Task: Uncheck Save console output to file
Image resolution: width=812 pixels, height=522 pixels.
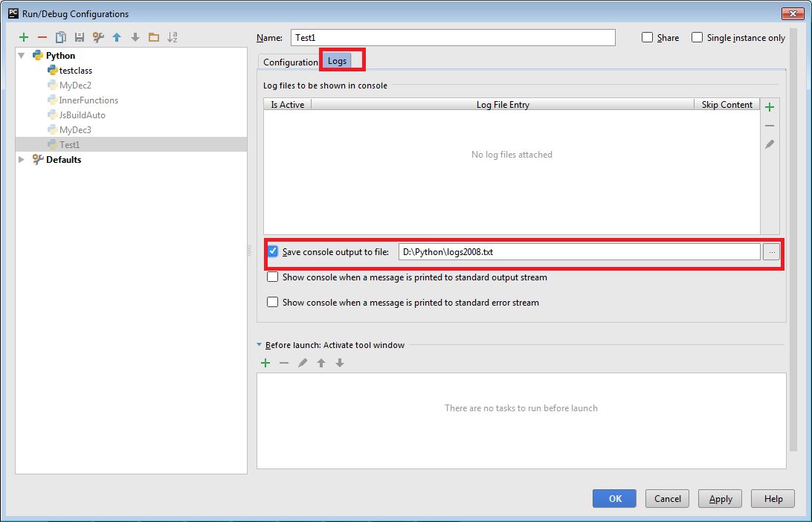Action: click(272, 251)
